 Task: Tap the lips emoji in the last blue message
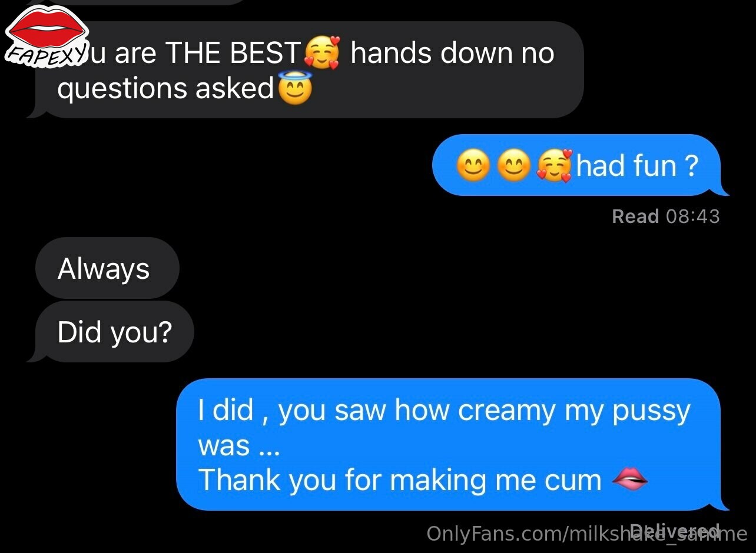(x=630, y=481)
